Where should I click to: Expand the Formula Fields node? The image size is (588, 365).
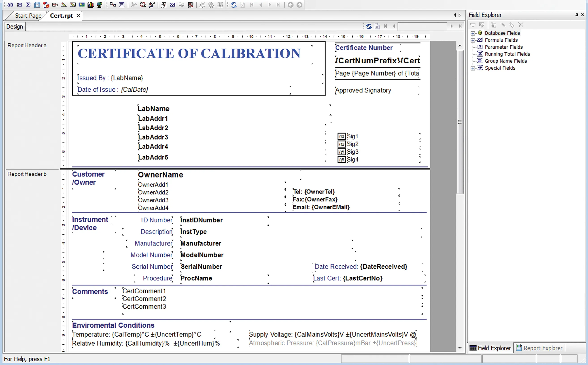(473, 40)
